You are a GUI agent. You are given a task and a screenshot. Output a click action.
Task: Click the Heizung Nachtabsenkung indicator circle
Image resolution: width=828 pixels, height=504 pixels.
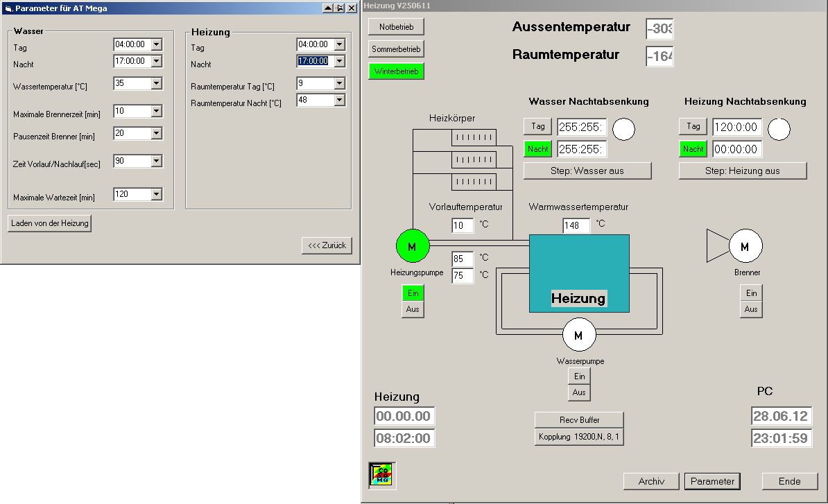click(x=779, y=129)
